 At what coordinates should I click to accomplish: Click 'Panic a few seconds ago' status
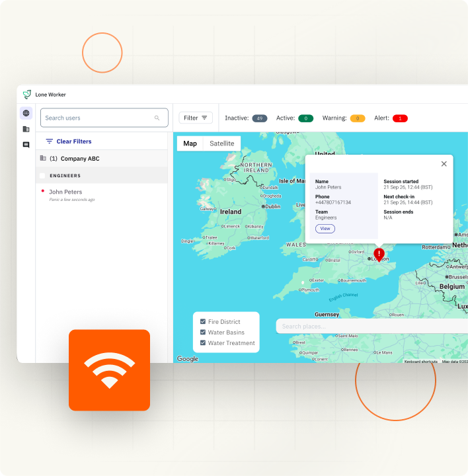tap(72, 200)
